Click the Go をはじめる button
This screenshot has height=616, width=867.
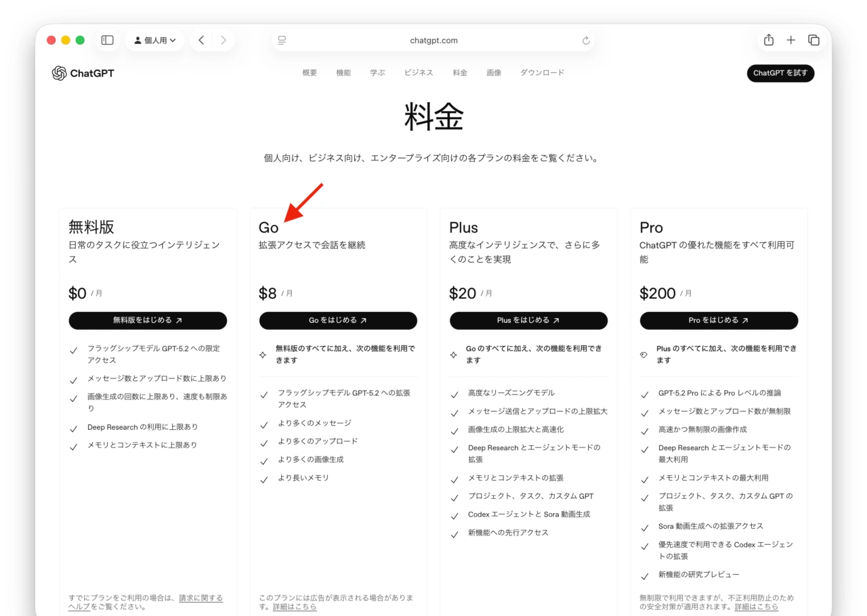[x=338, y=321]
